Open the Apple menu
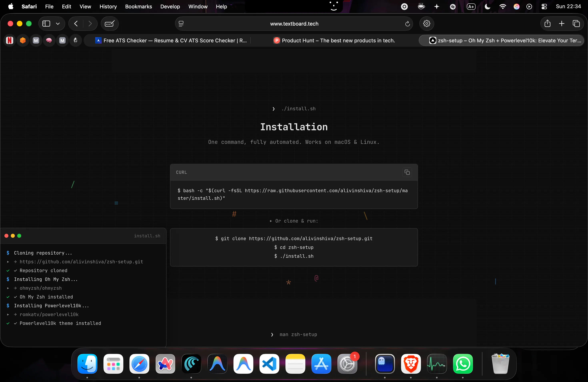 (11, 6)
